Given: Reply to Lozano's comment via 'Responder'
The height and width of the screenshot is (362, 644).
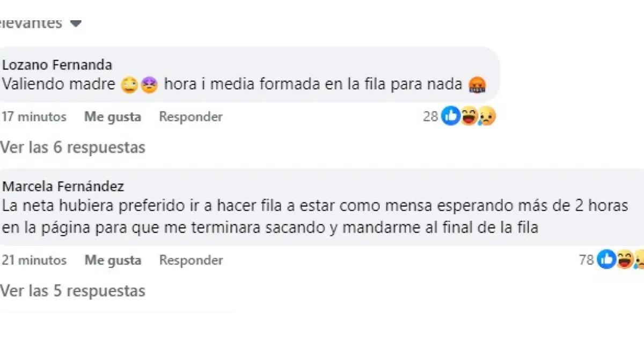Looking at the screenshot, I should pyautogui.click(x=191, y=116).
